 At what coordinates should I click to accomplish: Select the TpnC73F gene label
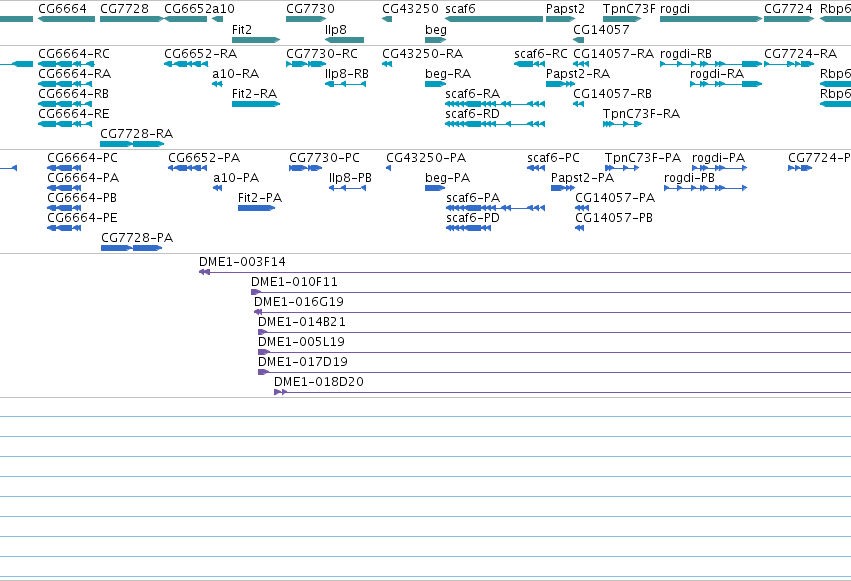[x=629, y=9]
